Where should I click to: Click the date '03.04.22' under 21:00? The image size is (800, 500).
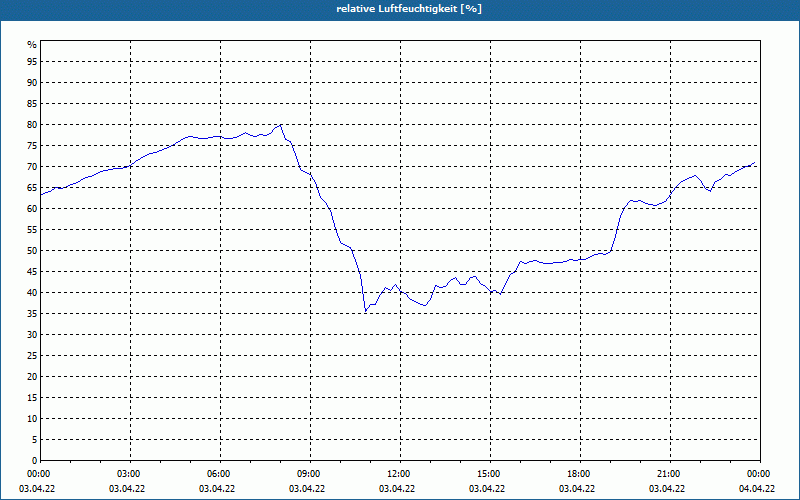coord(667,489)
